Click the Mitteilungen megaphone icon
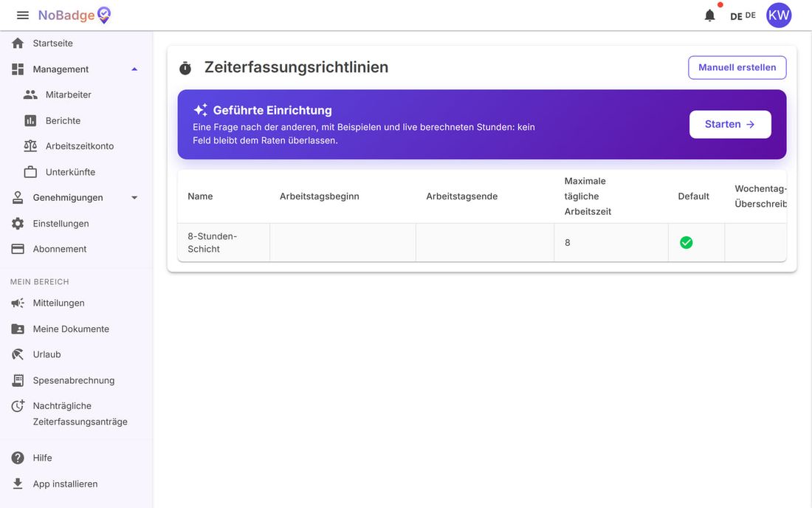 pyautogui.click(x=18, y=303)
